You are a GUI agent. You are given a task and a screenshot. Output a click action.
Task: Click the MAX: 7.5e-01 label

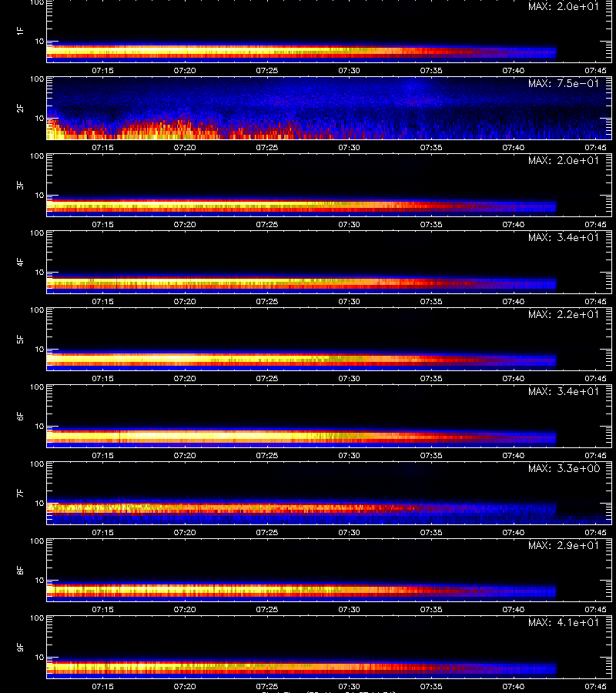pos(564,83)
